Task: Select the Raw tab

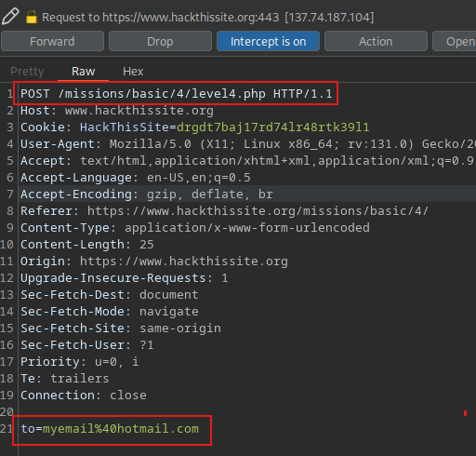Action: (84, 72)
